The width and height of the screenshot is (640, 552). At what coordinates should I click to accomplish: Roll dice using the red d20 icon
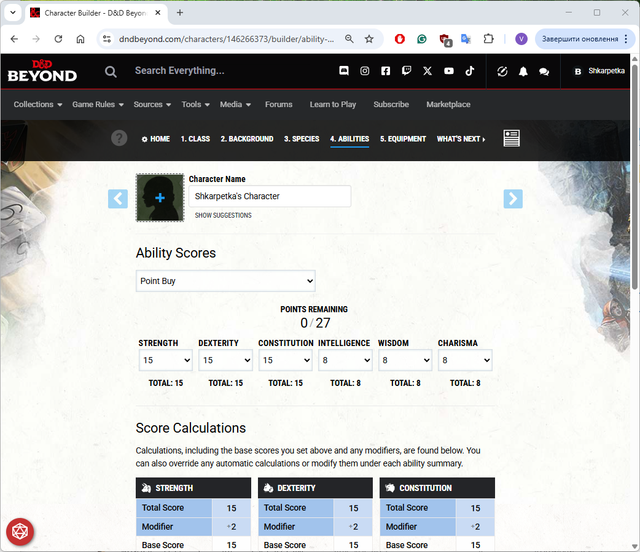tap(19, 530)
